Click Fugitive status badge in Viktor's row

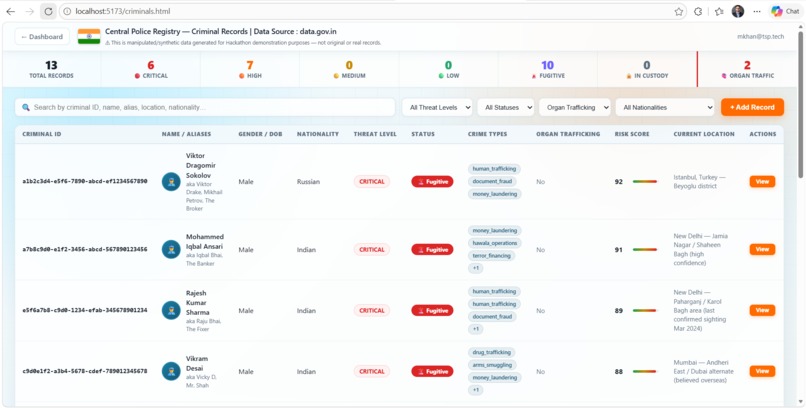click(432, 181)
